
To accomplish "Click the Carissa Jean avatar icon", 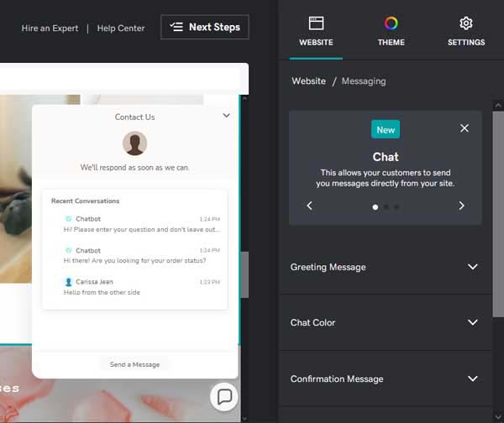I will pyautogui.click(x=68, y=282).
